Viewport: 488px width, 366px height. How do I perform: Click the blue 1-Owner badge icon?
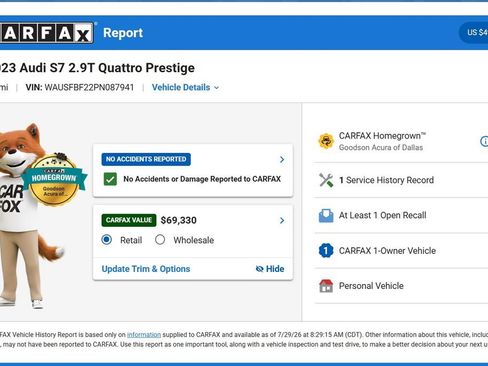pos(326,251)
